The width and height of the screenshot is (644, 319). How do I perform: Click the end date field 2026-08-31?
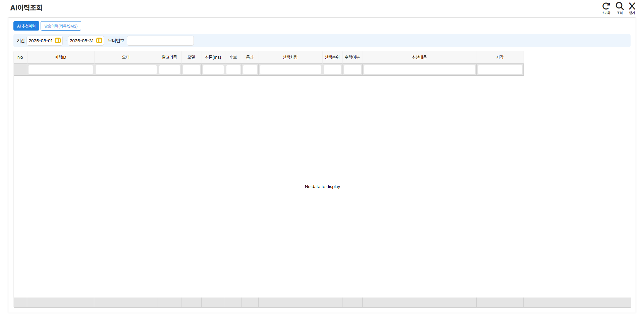coord(82,41)
